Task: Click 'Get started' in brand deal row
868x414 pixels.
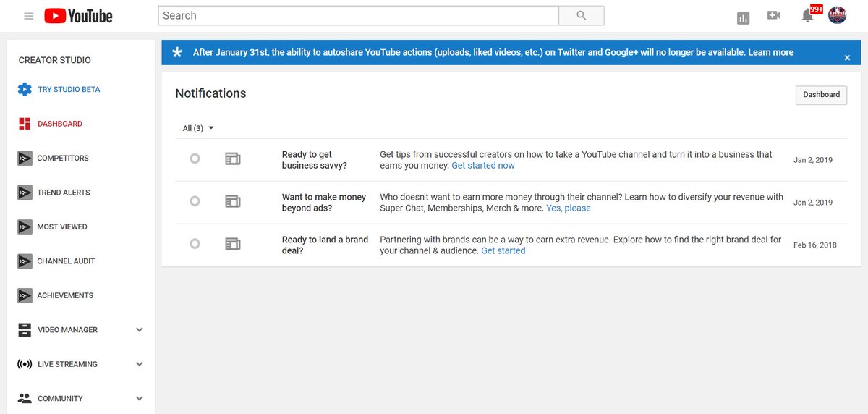Action: (x=503, y=251)
